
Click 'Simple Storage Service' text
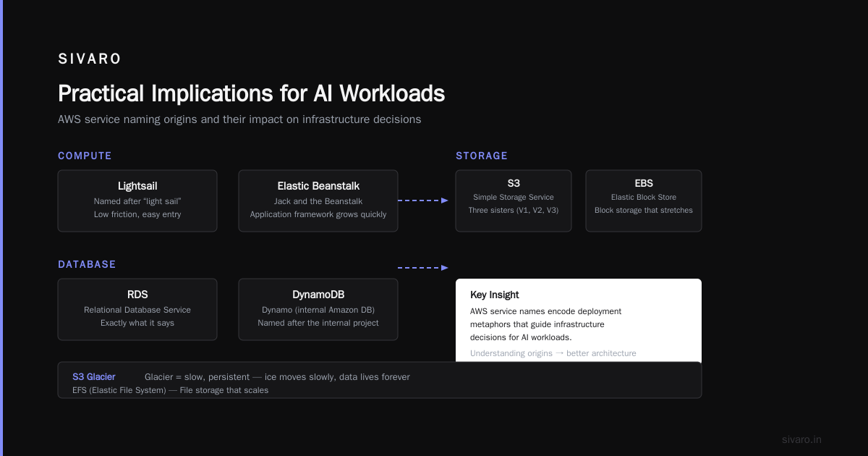[514, 197]
